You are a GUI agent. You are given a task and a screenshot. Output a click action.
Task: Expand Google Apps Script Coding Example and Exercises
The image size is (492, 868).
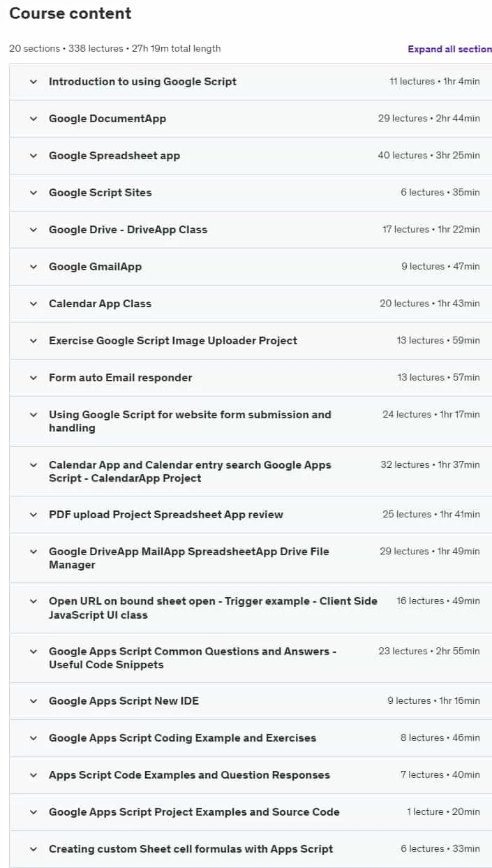click(x=251, y=738)
